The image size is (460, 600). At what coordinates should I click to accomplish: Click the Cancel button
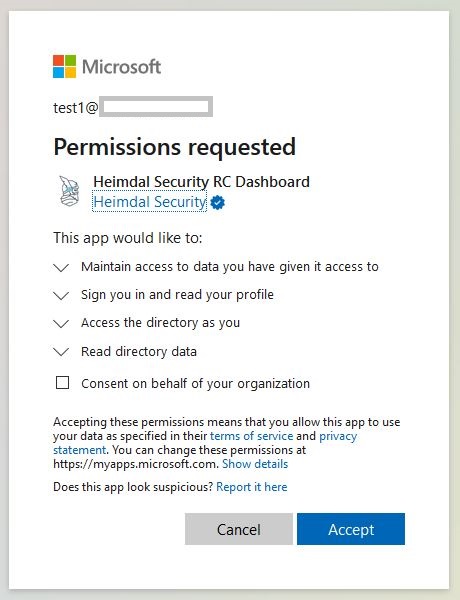[x=239, y=529]
